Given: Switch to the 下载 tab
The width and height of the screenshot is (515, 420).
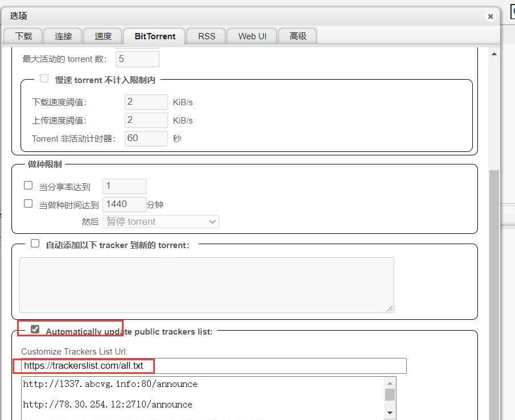Looking at the screenshot, I should (23, 36).
